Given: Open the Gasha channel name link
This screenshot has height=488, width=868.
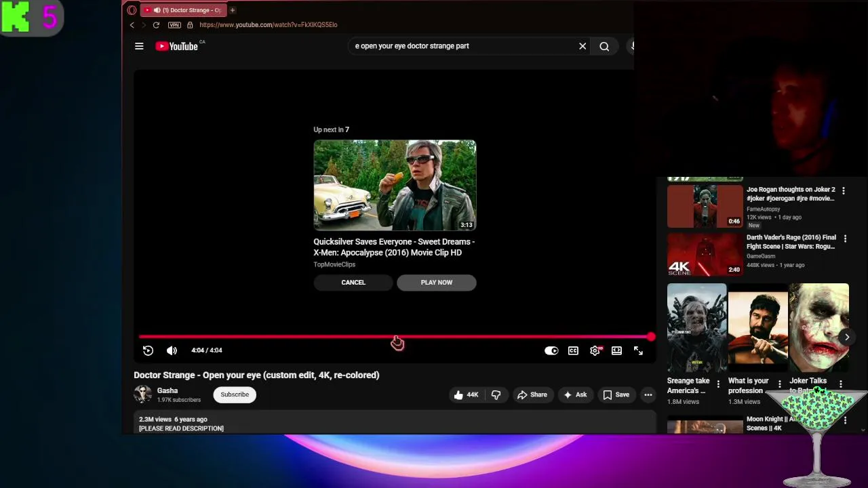Looking at the screenshot, I should [167, 390].
